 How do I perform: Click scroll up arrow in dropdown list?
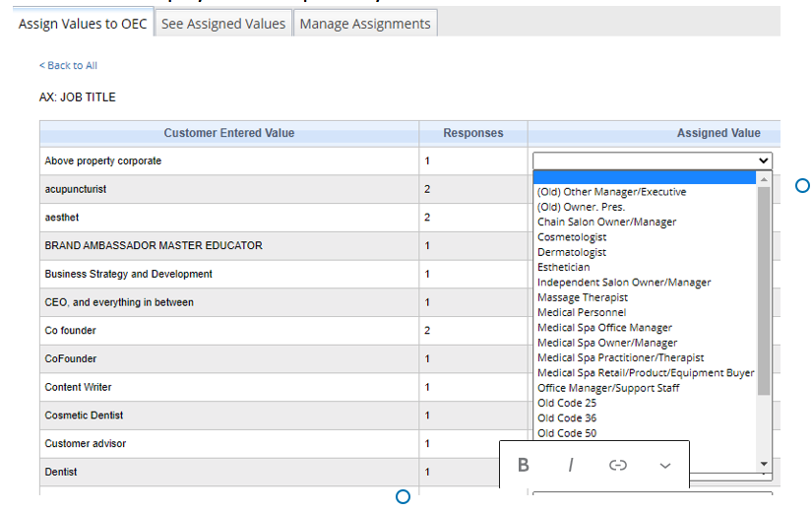click(x=764, y=178)
